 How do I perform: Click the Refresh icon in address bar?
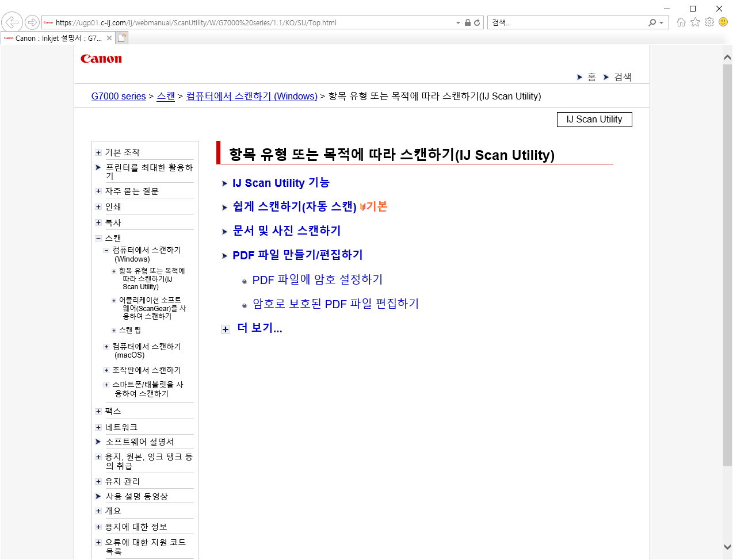point(477,22)
